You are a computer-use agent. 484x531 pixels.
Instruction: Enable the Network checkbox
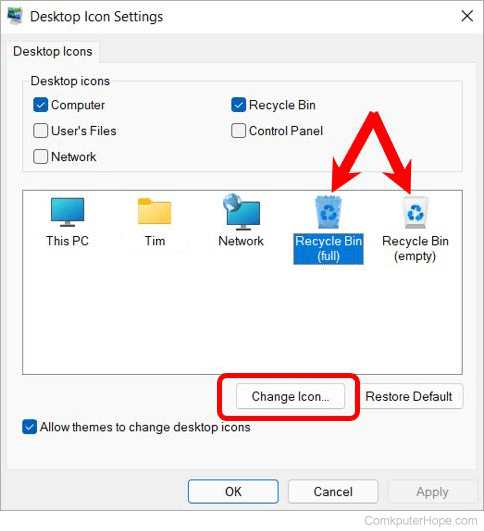tap(40, 156)
